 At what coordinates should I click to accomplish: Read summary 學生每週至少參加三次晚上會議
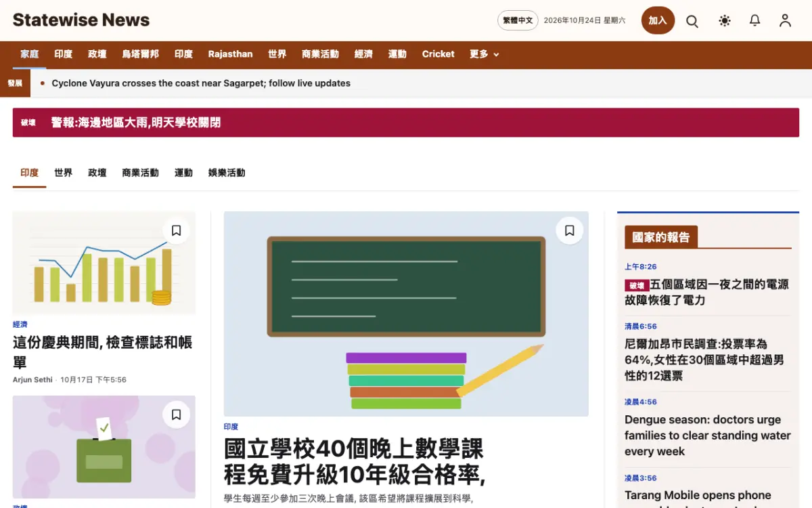click(348, 499)
